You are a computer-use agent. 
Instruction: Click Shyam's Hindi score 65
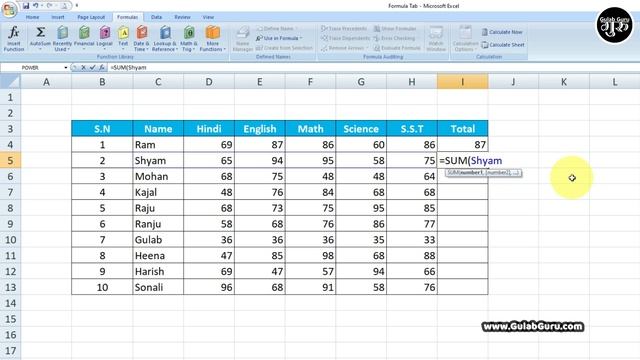[209, 160]
